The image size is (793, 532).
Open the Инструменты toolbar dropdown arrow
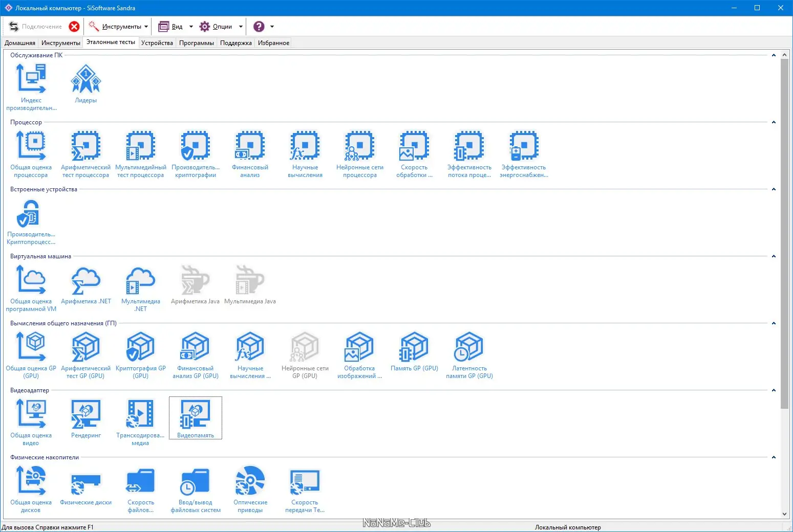[x=146, y=27]
